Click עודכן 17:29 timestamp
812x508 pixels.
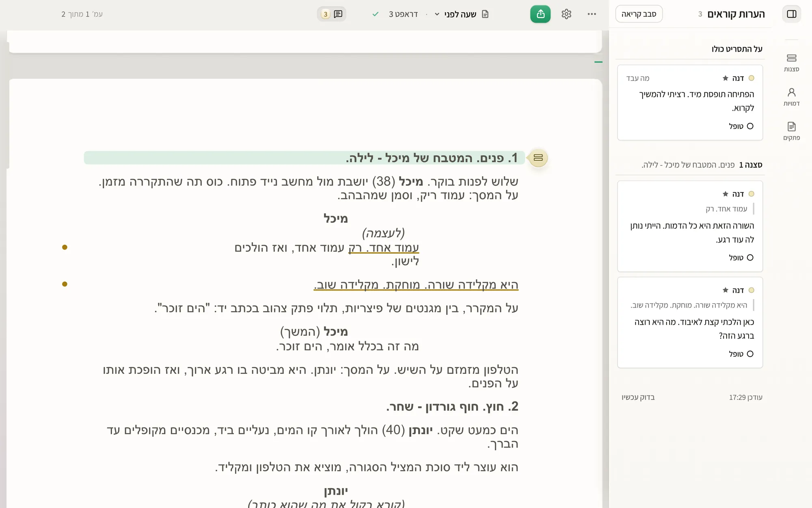point(745,397)
